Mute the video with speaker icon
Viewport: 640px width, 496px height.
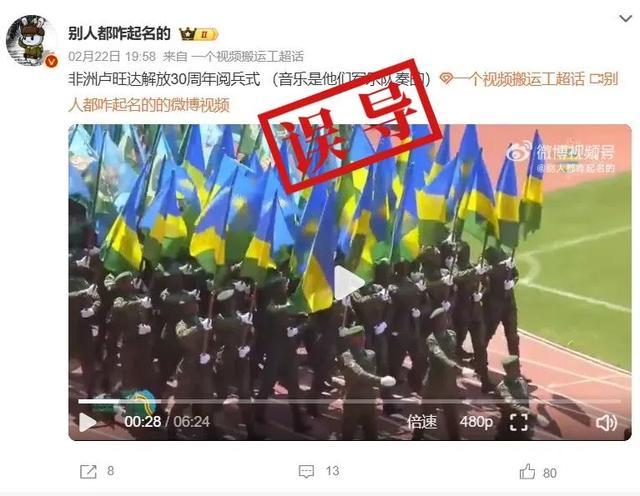pyautogui.click(x=607, y=423)
